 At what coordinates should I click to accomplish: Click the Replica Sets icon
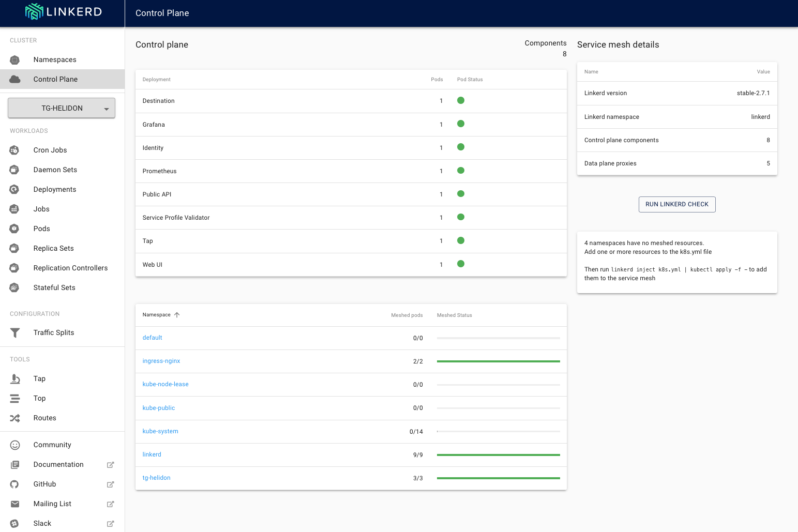[x=14, y=248]
